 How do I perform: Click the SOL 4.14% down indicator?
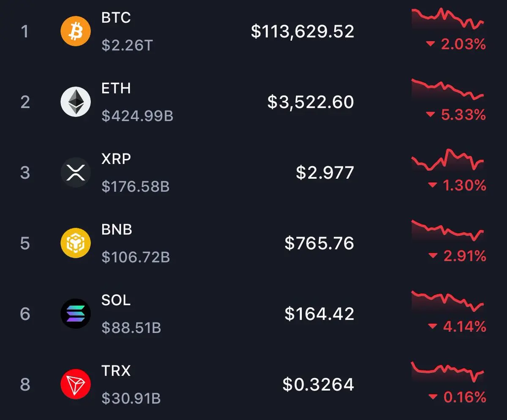click(x=456, y=326)
